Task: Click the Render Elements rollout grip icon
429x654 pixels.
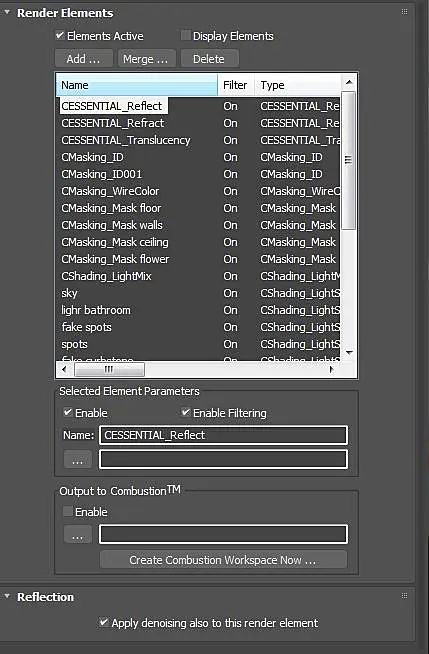Action: coord(404,12)
